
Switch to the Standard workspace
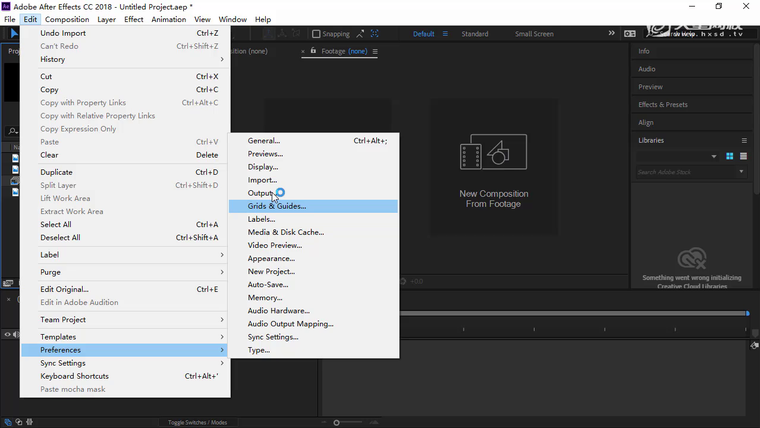[x=475, y=34]
